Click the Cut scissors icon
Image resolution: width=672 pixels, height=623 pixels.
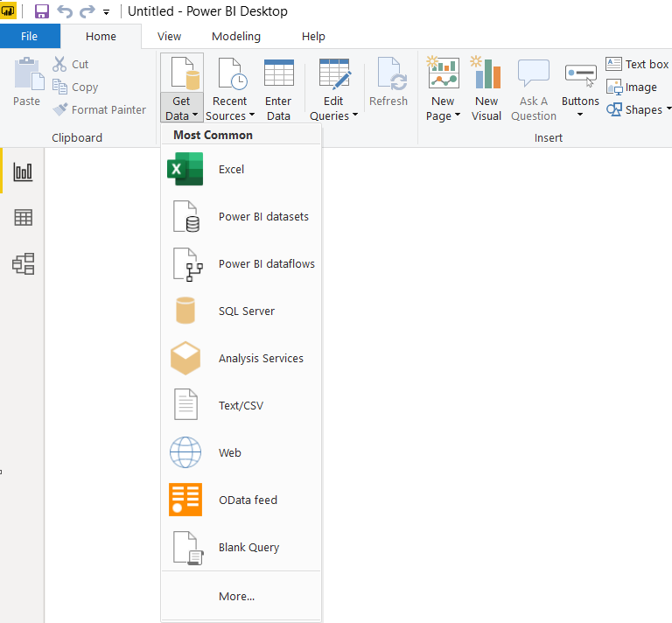tap(59, 64)
